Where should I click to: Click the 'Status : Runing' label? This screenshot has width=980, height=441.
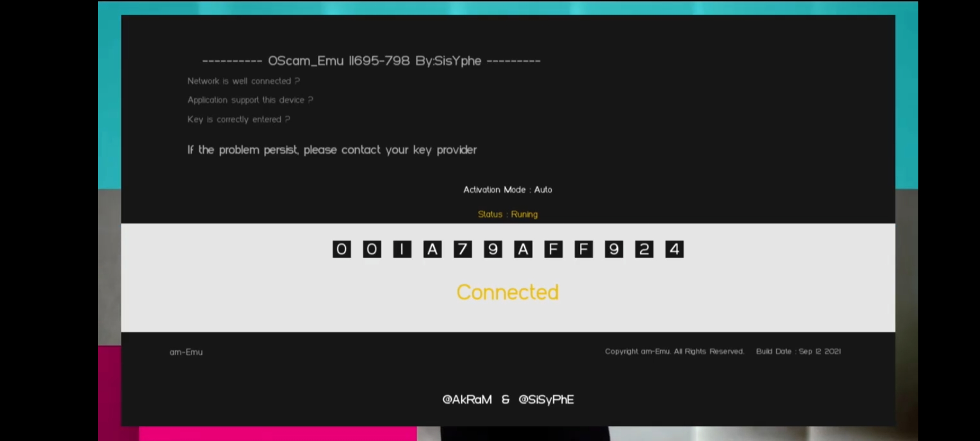508,214
